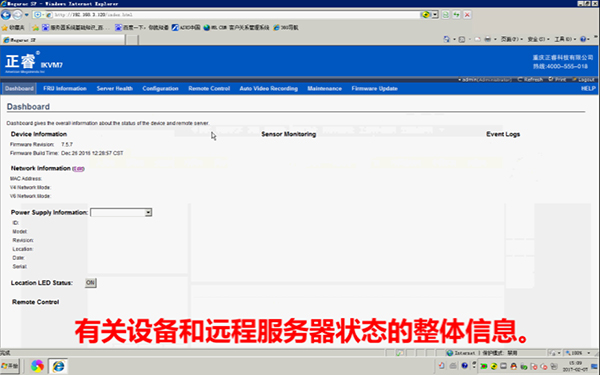Open the HELP link at right of menu
This screenshot has height=375, width=600.
[x=588, y=88]
